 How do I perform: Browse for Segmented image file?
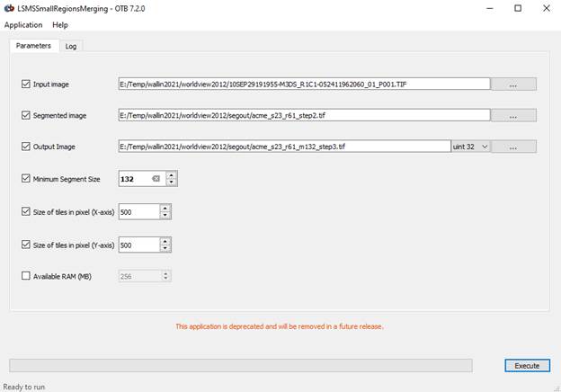[513, 115]
